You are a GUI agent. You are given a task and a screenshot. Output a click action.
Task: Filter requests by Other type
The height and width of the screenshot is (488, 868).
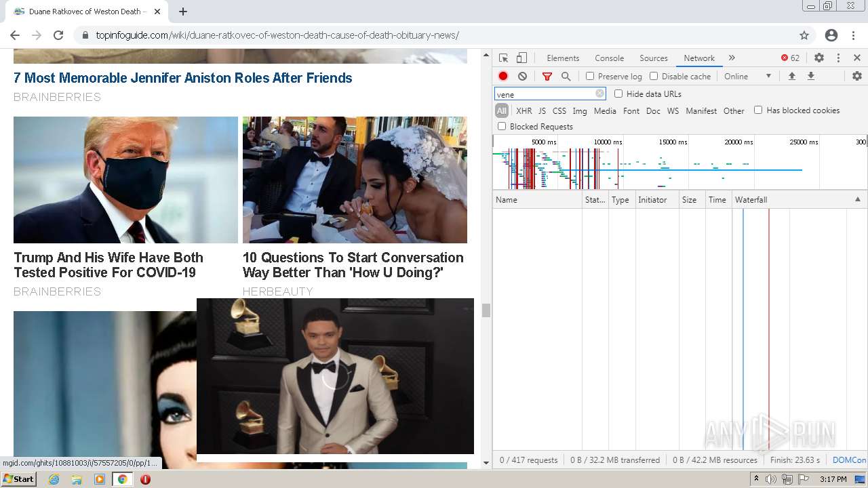pos(734,111)
